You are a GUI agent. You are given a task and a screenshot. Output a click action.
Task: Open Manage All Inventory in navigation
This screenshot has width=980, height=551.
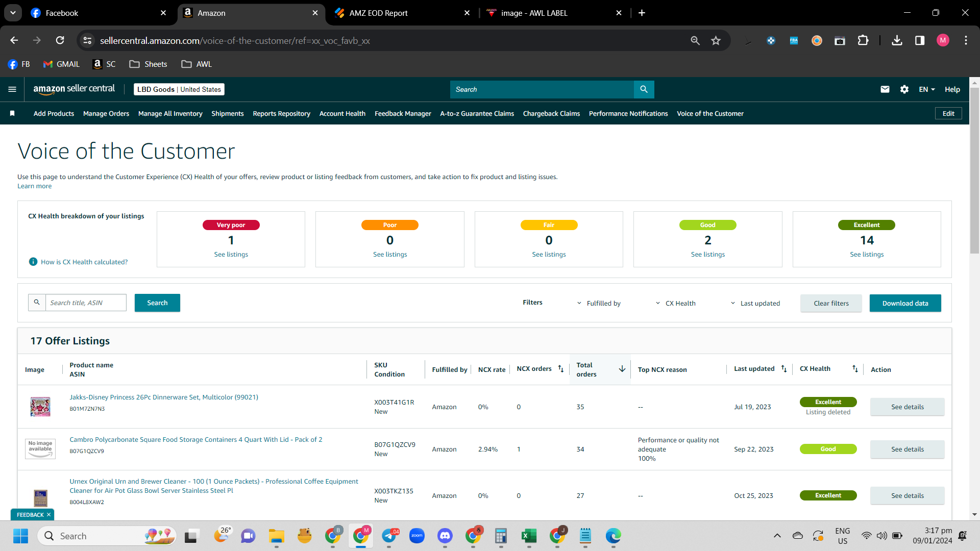(170, 113)
